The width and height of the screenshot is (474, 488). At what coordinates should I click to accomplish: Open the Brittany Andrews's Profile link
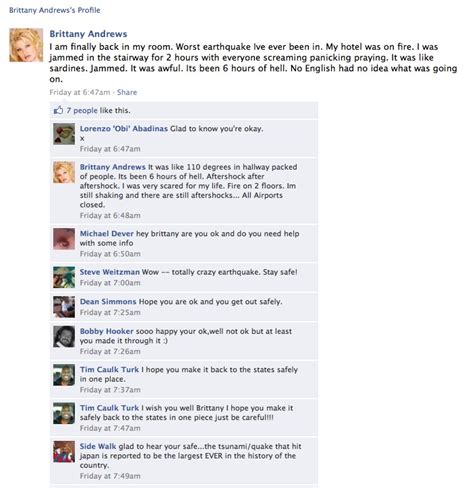coord(55,10)
